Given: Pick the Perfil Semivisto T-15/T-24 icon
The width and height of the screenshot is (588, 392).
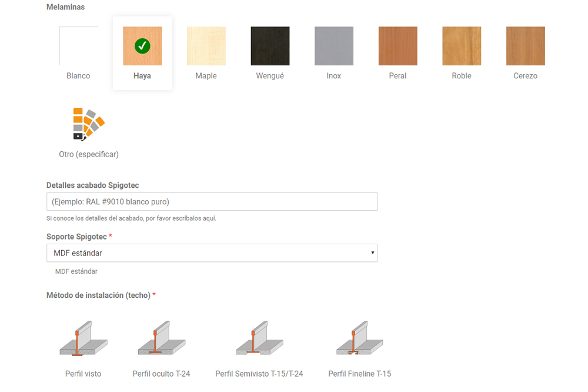Looking at the screenshot, I should [x=259, y=340].
